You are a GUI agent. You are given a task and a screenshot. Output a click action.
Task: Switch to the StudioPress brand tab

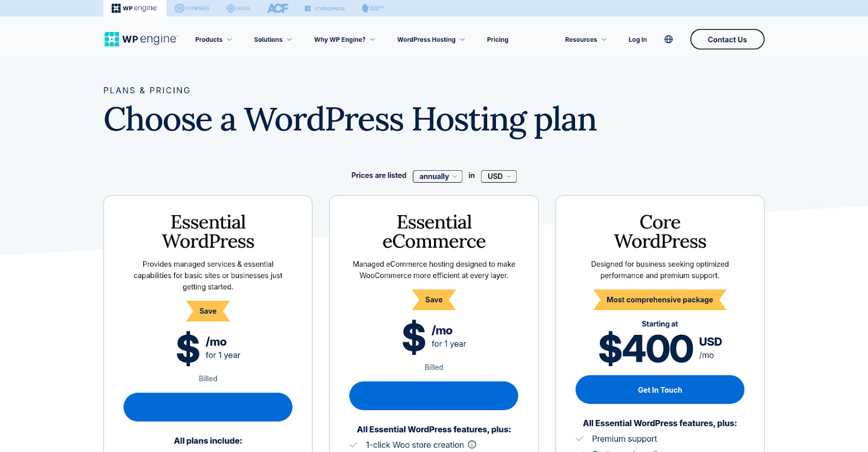(324, 8)
